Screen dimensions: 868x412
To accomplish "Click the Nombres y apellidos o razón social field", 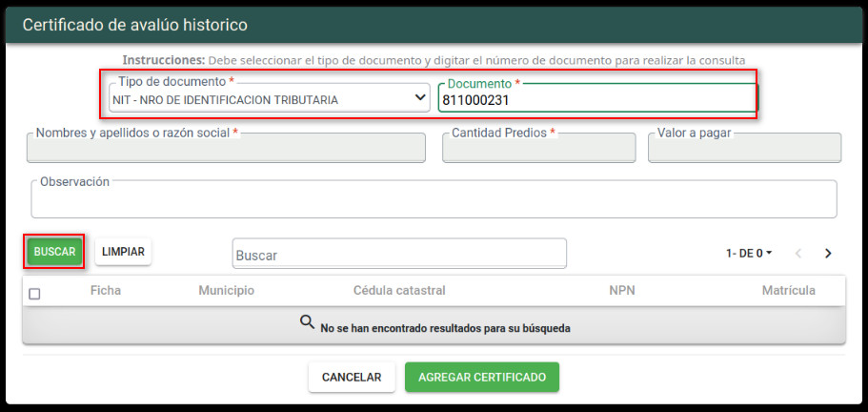I will (x=226, y=147).
